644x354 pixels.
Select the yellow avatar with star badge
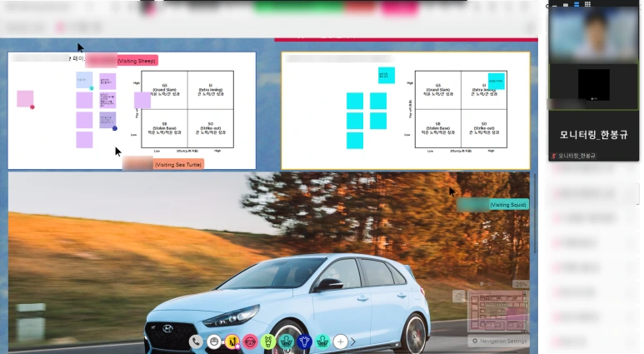point(232,342)
